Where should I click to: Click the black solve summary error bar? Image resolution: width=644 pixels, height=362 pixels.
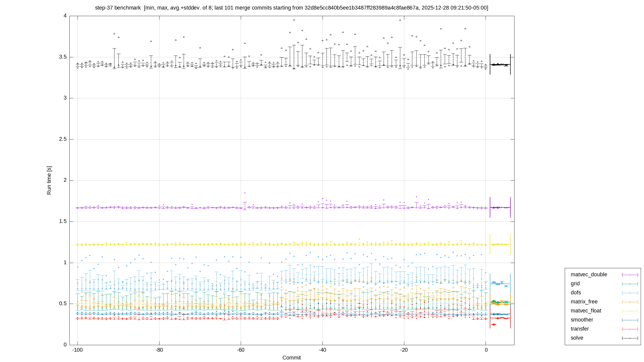pos(500,64)
